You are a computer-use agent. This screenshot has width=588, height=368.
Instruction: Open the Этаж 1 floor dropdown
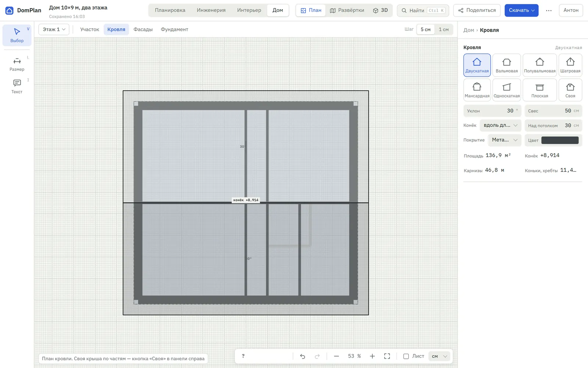(54, 29)
